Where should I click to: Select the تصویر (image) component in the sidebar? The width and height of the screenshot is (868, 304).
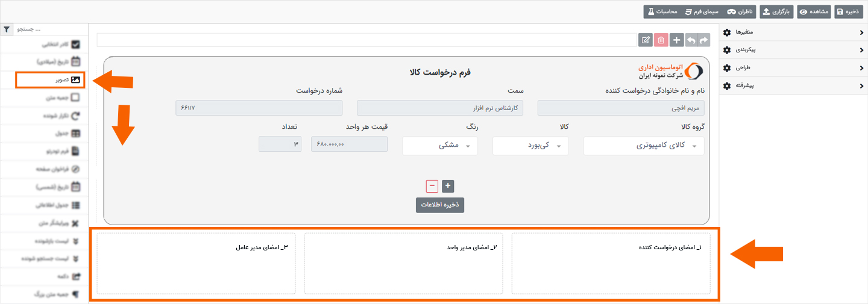coord(50,79)
